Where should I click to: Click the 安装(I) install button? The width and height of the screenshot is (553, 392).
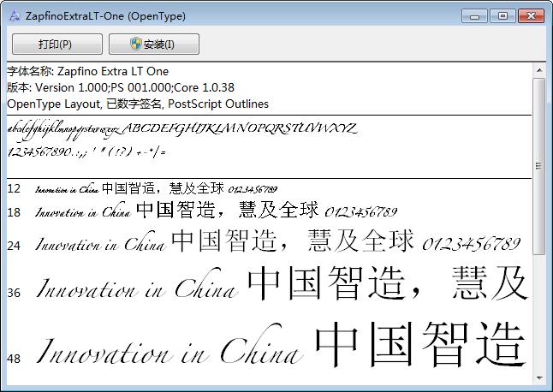[x=154, y=44]
